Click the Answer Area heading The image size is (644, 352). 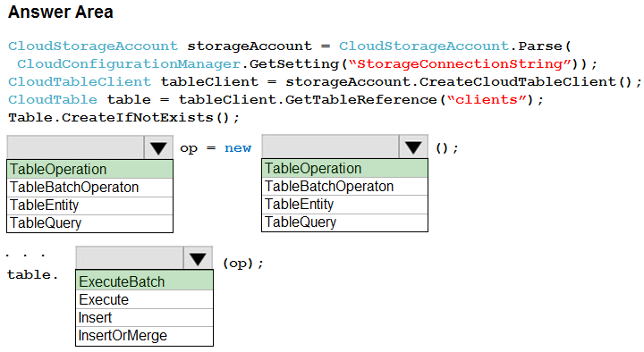tap(61, 12)
